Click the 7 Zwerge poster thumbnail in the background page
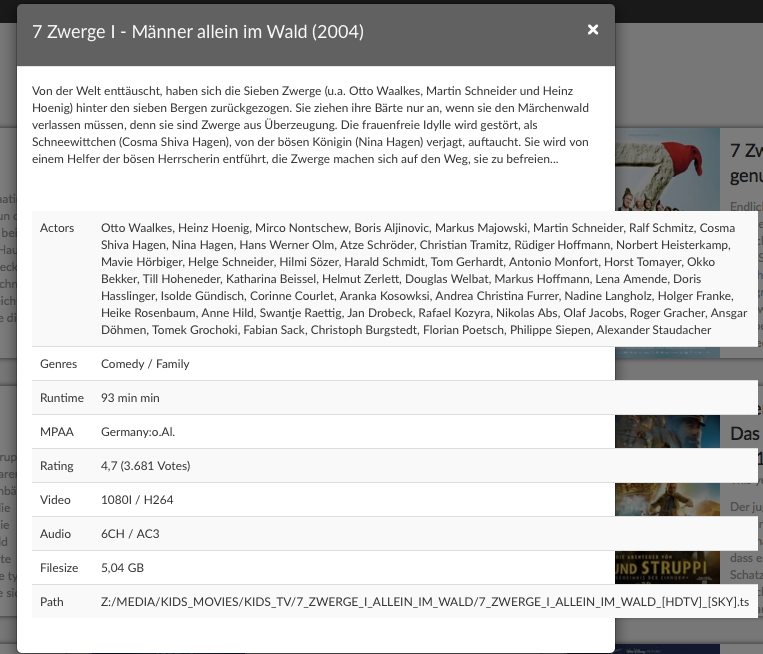This screenshot has height=654, width=763. click(x=667, y=169)
